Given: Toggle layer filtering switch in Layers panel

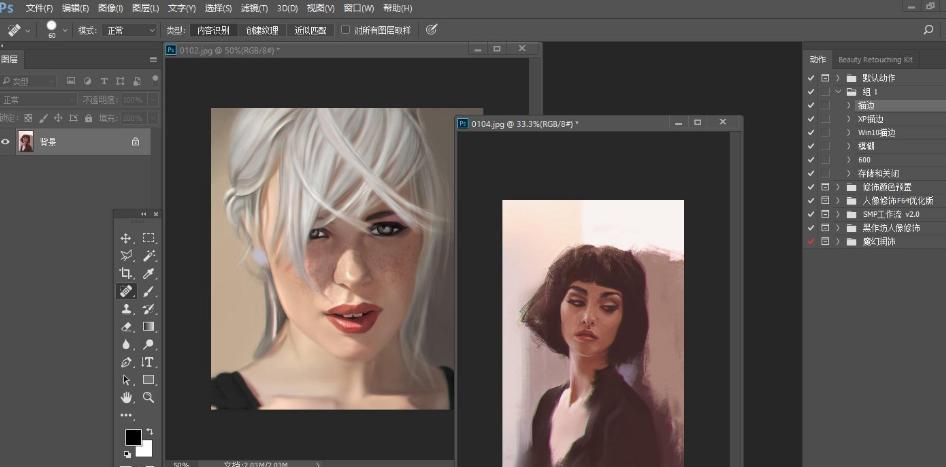Looking at the screenshot, I should [155, 78].
